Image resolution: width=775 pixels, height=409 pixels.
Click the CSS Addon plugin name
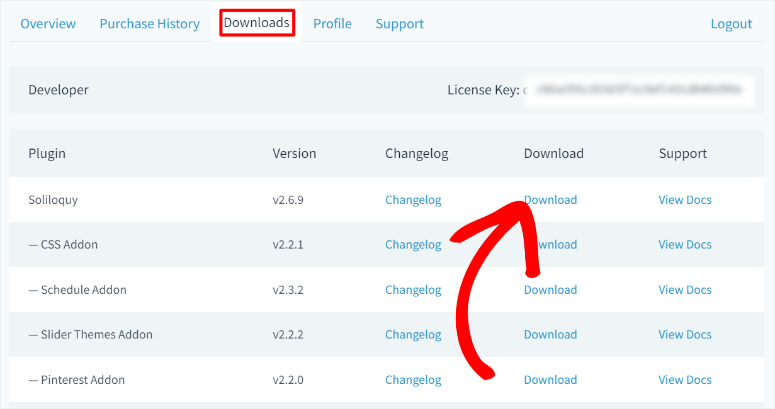click(63, 244)
